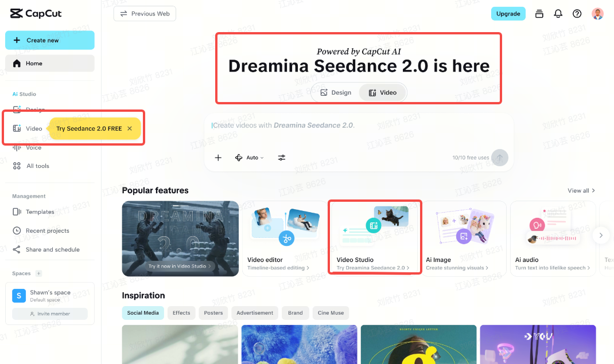Click the send arrow button
The width and height of the screenshot is (614, 364).
(500, 158)
